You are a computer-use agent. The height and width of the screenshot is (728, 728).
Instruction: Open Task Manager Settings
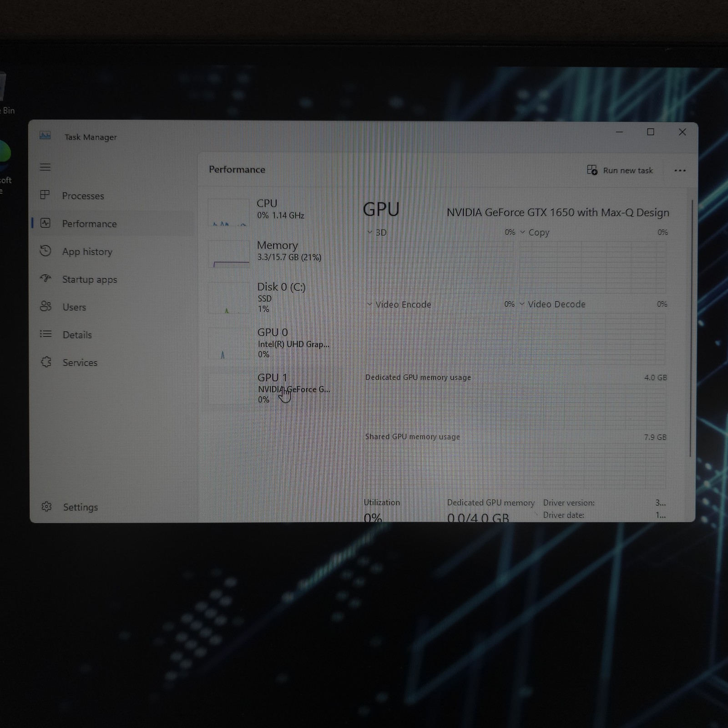click(112, 507)
